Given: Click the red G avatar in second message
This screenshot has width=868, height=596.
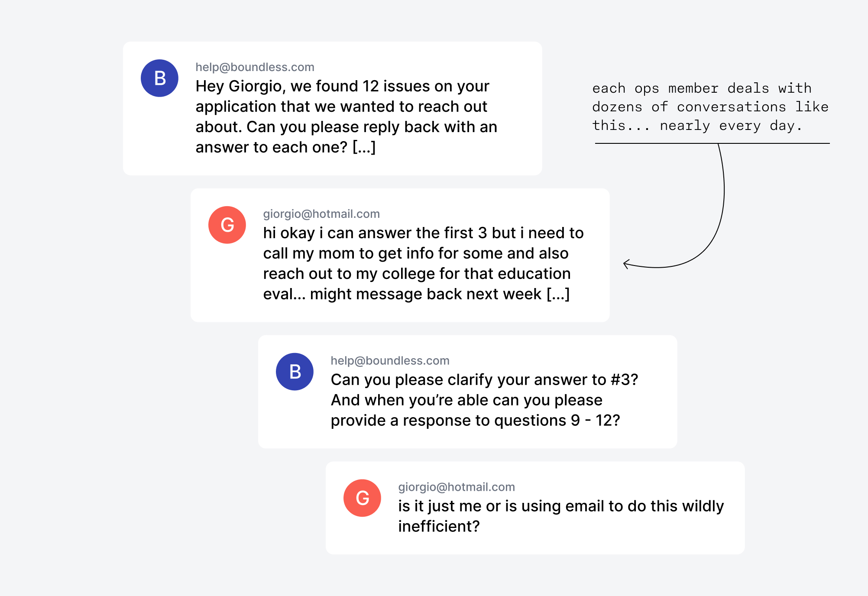Looking at the screenshot, I should 227,225.
